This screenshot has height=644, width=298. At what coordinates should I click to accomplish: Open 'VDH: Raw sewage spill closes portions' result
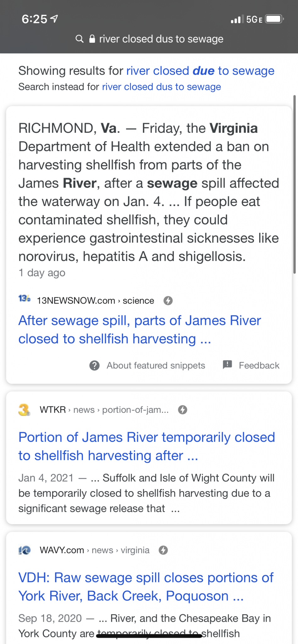pyautogui.click(x=146, y=587)
